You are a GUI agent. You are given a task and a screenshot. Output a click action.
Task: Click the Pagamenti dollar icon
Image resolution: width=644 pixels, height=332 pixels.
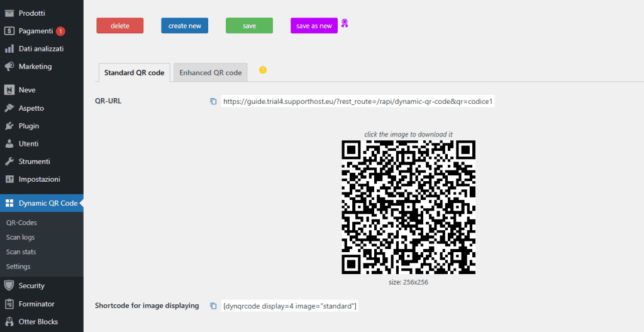(9, 31)
